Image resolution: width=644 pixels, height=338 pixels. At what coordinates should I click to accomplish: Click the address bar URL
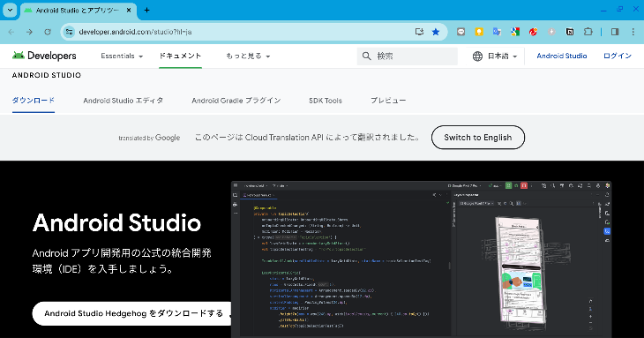coord(135,32)
